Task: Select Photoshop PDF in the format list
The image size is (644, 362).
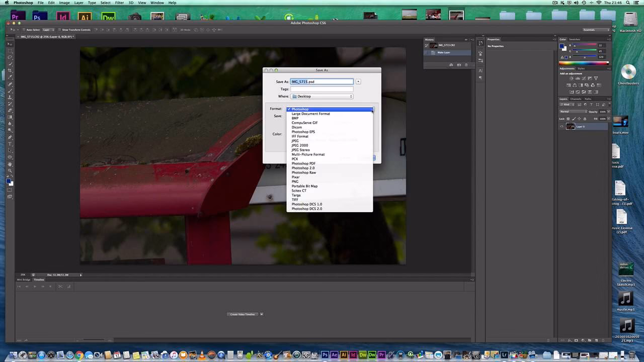Action: pos(303,163)
